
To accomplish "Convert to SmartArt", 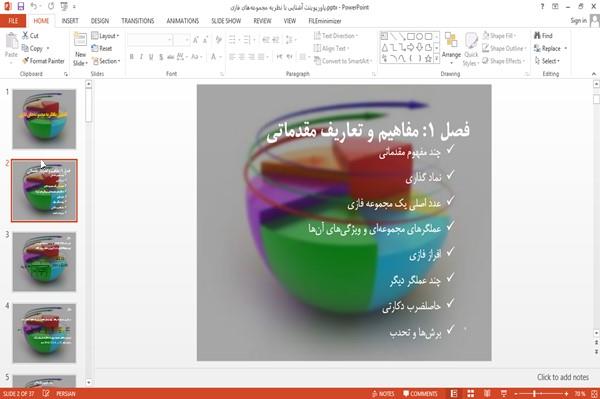I will 343,61.
